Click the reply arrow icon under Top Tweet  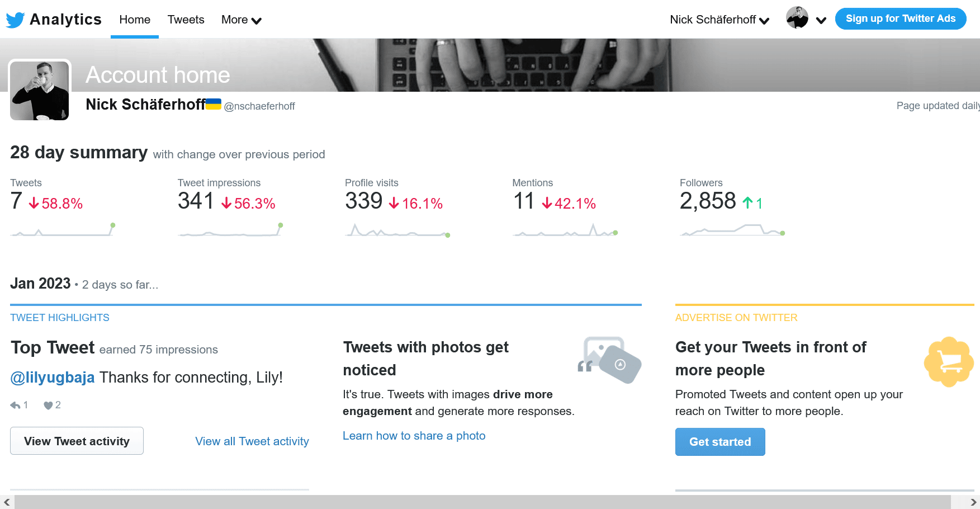(x=15, y=406)
